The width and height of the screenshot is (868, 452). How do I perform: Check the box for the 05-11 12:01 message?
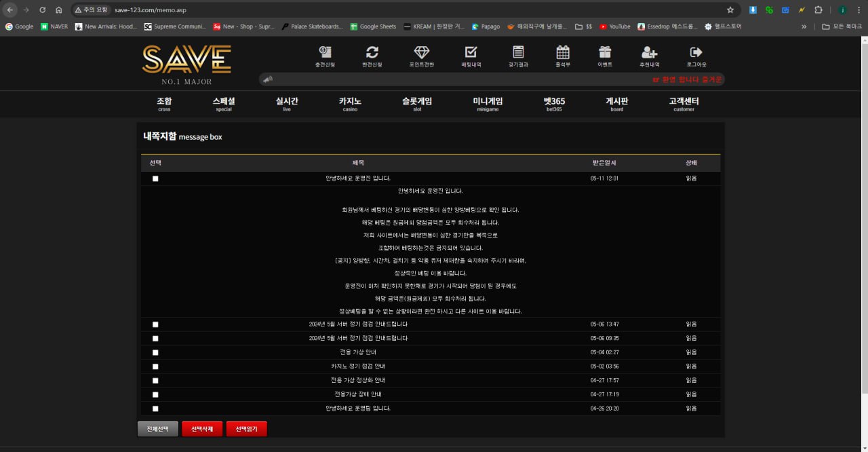click(x=155, y=178)
